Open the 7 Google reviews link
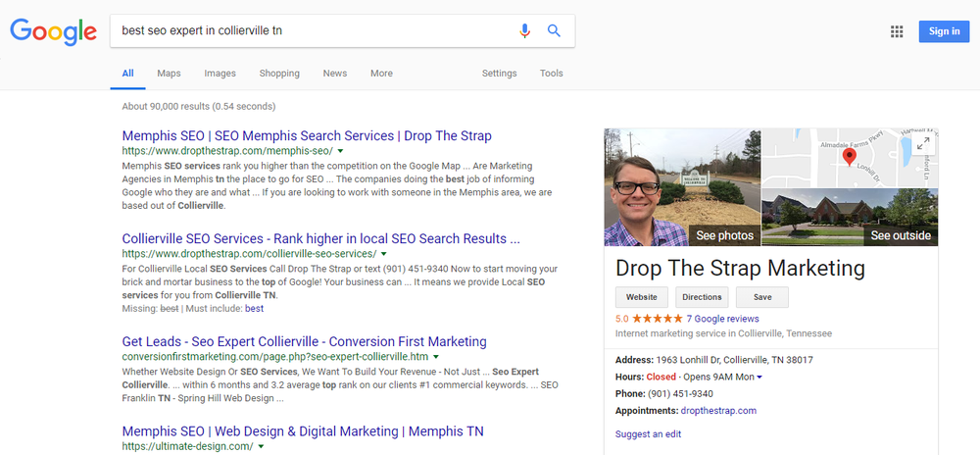 click(722, 319)
